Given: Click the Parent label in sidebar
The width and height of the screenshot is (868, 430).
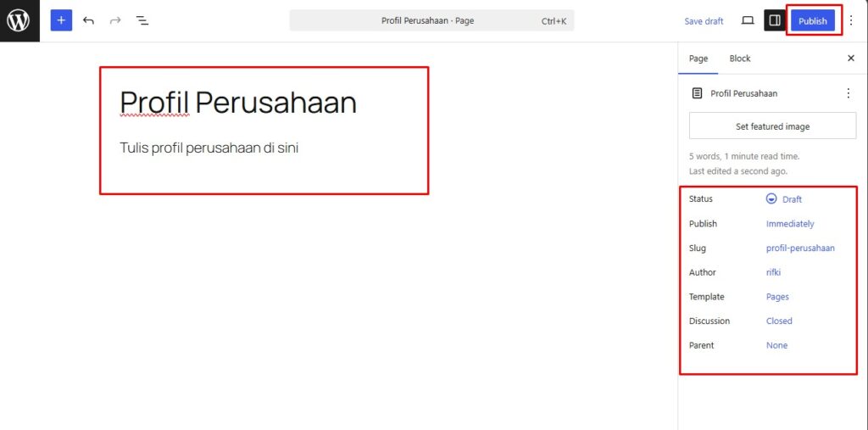Looking at the screenshot, I should [701, 345].
